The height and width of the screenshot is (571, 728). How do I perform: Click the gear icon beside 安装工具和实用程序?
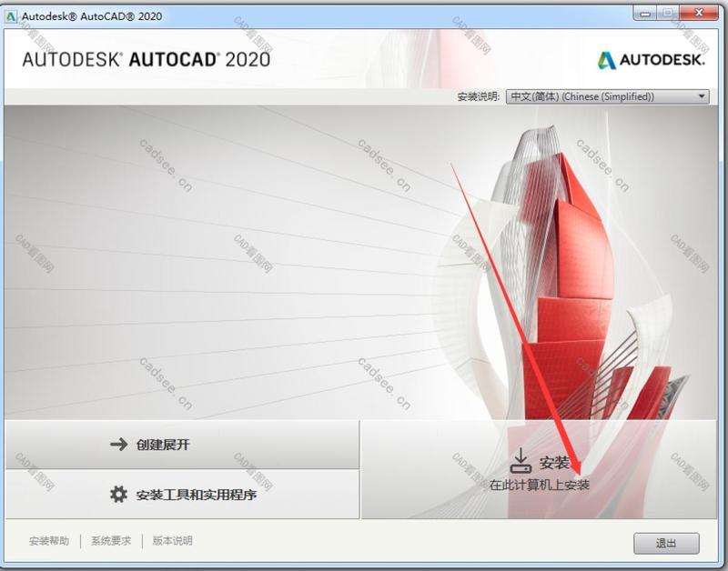coord(119,495)
